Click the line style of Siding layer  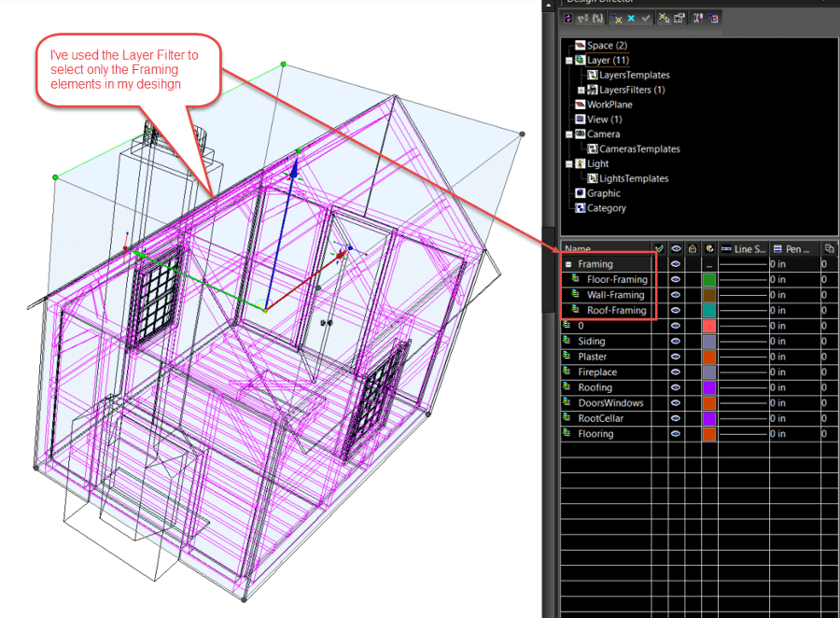tap(744, 342)
